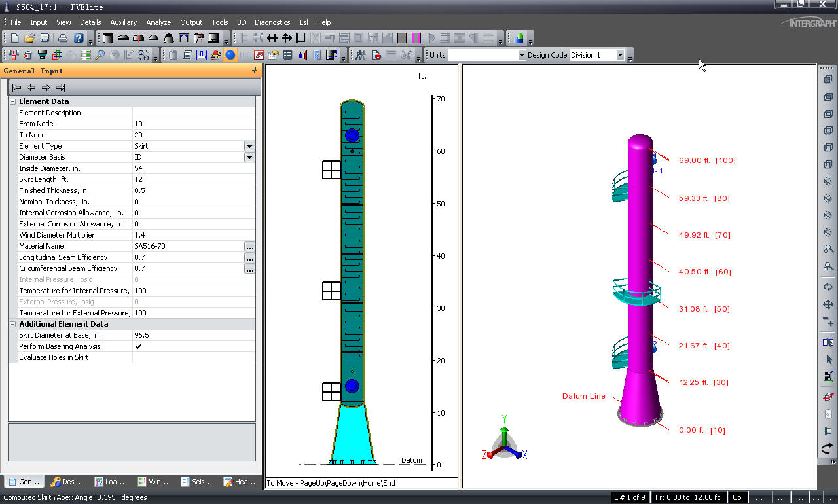The width and height of the screenshot is (838, 504).
Task: Click the Element Description field
Action: (x=194, y=113)
